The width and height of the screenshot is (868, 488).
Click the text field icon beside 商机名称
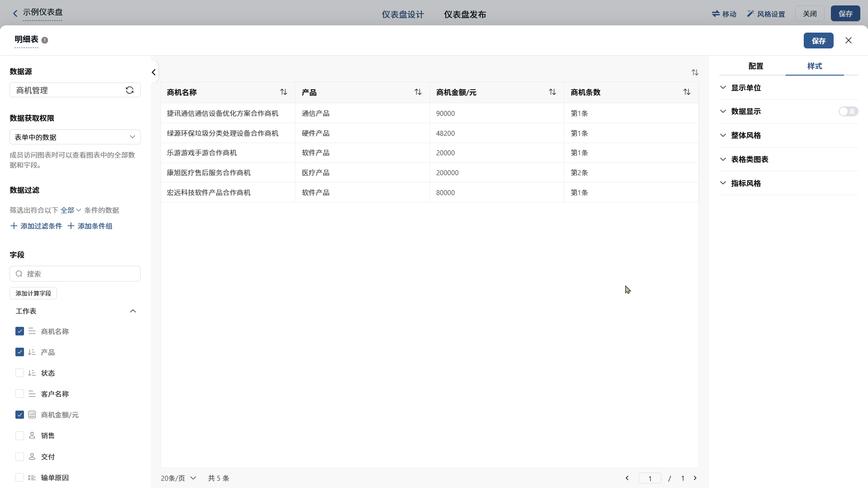[32, 331]
